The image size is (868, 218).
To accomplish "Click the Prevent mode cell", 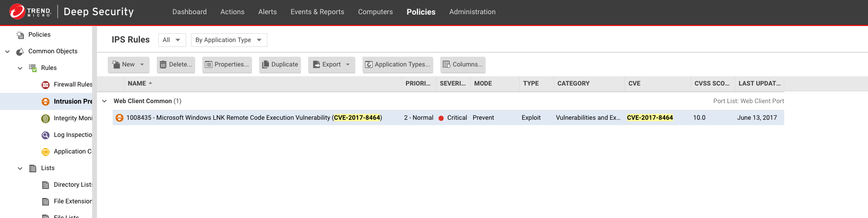I will [483, 118].
